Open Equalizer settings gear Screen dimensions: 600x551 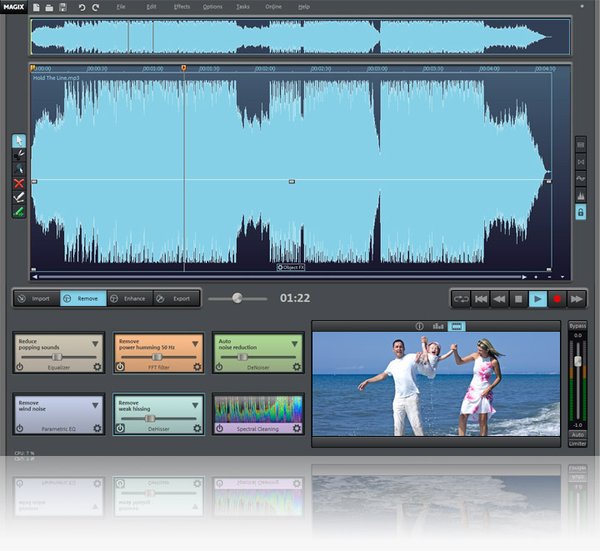point(98,367)
